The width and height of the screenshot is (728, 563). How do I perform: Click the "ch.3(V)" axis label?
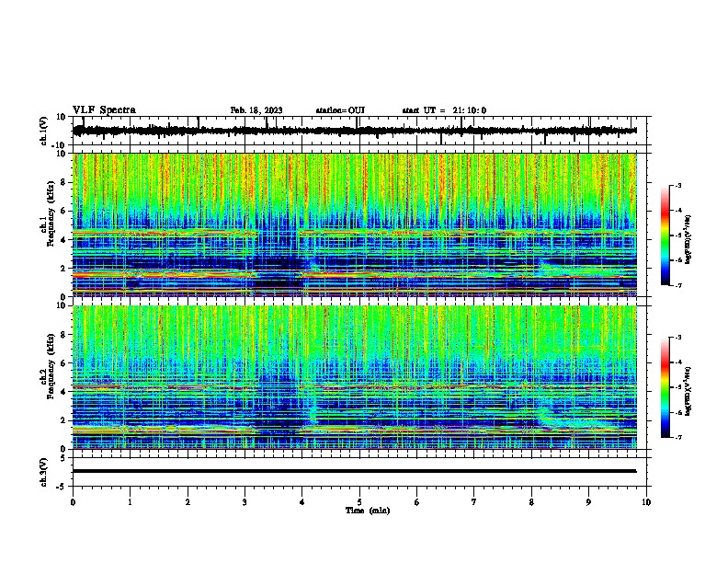click(x=44, y=472)
